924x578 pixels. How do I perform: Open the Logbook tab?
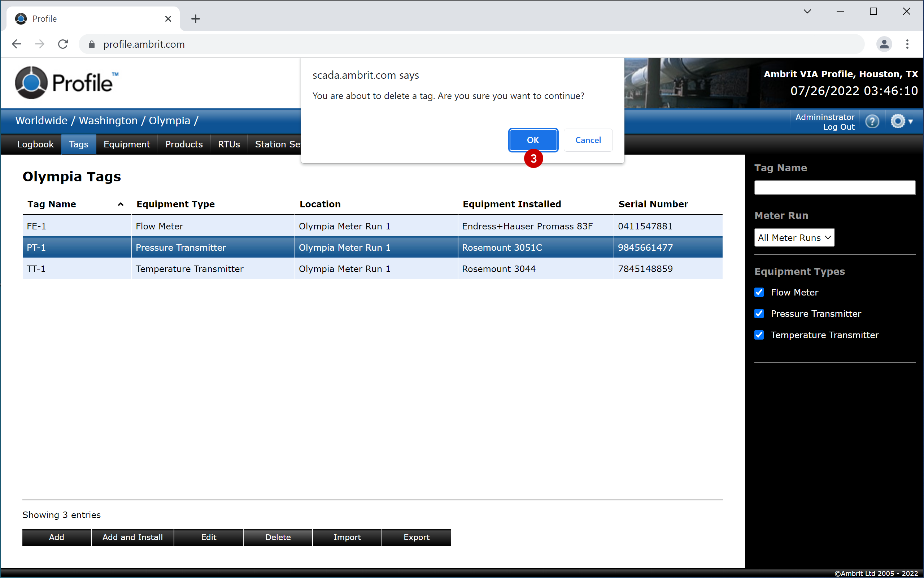pos(35,144)
